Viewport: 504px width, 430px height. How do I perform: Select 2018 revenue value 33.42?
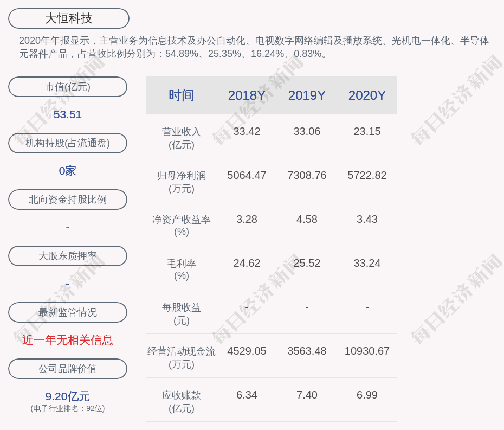[x=247, y=132]
